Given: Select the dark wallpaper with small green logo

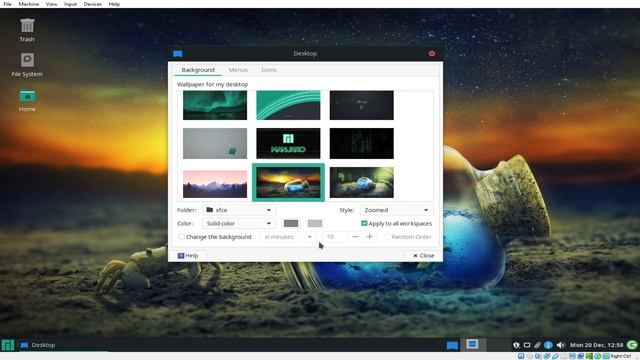Looking at the screenshot, I should click(x=362, y=105).
